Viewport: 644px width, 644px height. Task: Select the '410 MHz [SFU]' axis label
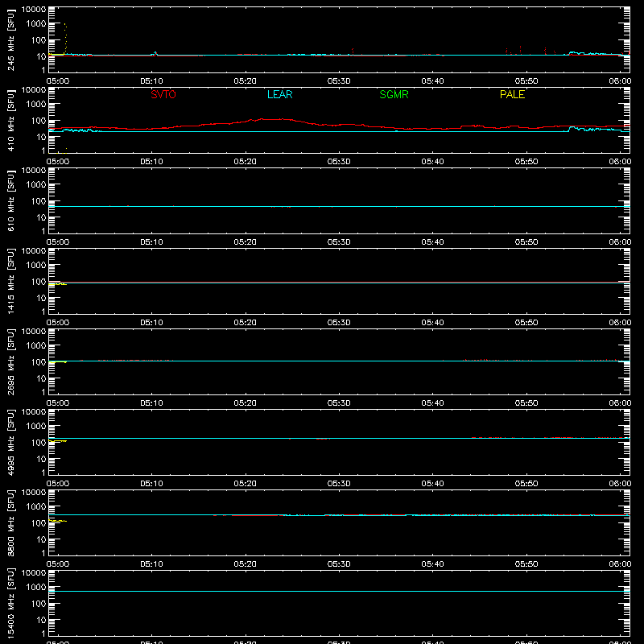pyautogui.click(x=10, y=120)
